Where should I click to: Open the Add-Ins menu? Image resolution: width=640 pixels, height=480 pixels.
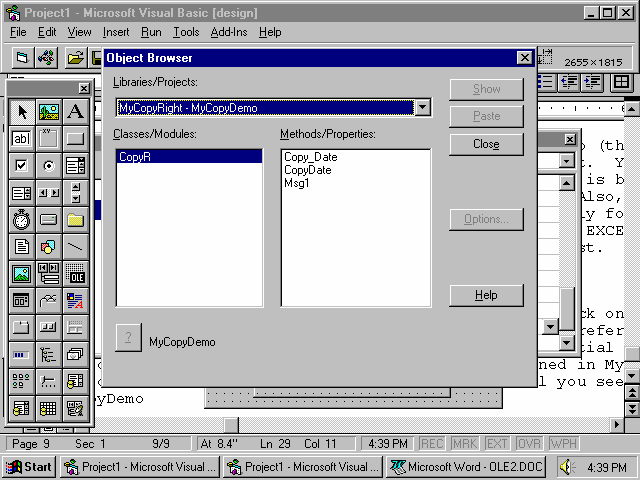(x=229, y=32)
